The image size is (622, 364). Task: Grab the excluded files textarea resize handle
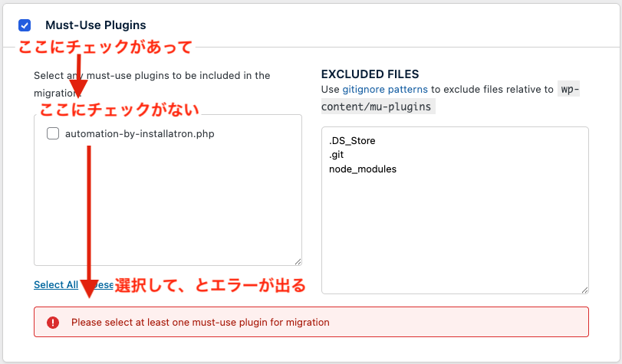584,289
